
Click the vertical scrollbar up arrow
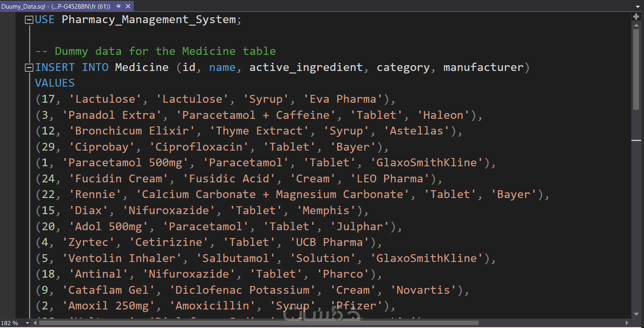click(636, 26)
